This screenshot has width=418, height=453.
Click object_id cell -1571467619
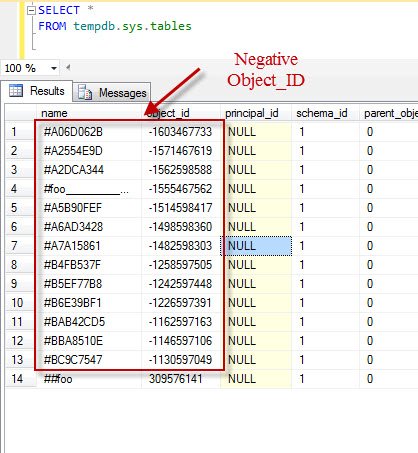pyautogui.click(x=181, y=151)
